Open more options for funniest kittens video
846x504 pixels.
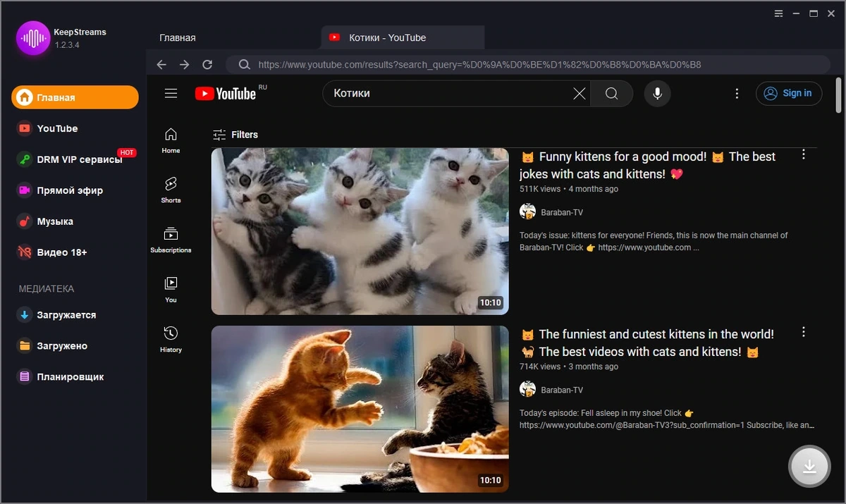(x=803, y=332)
